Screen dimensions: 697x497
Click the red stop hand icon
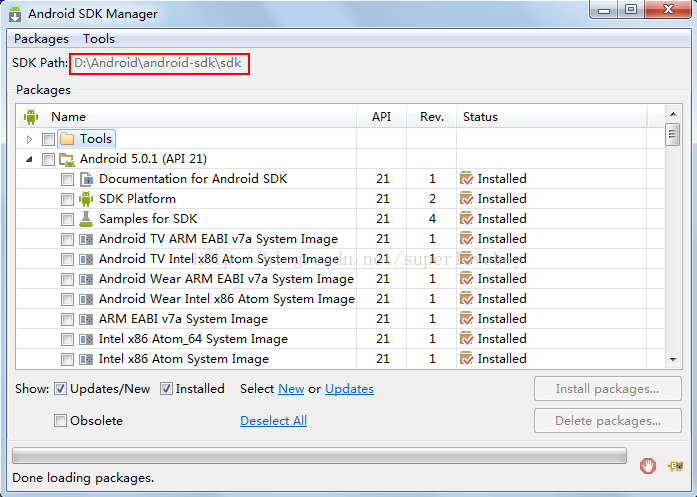[648, 466]
